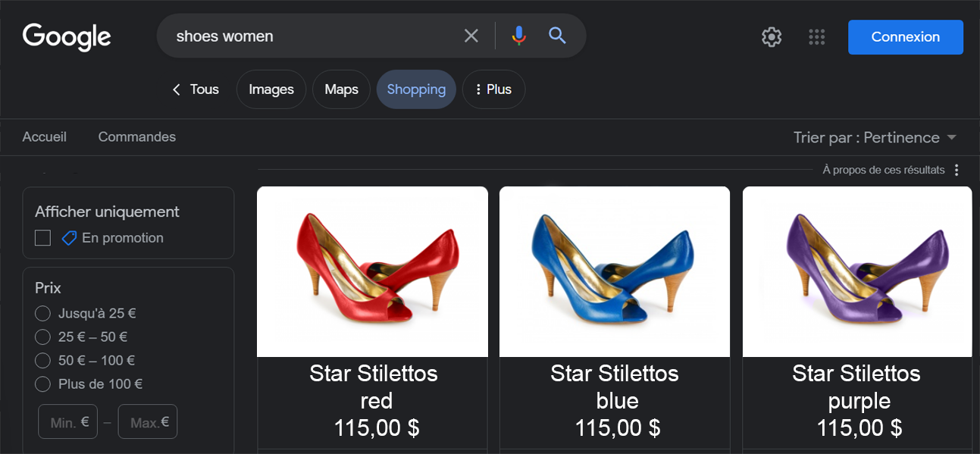This screenshot has width=980, height=454.
Task: Click the 115,00 $ price under red stilettos
Action: [x=377, y=428]
